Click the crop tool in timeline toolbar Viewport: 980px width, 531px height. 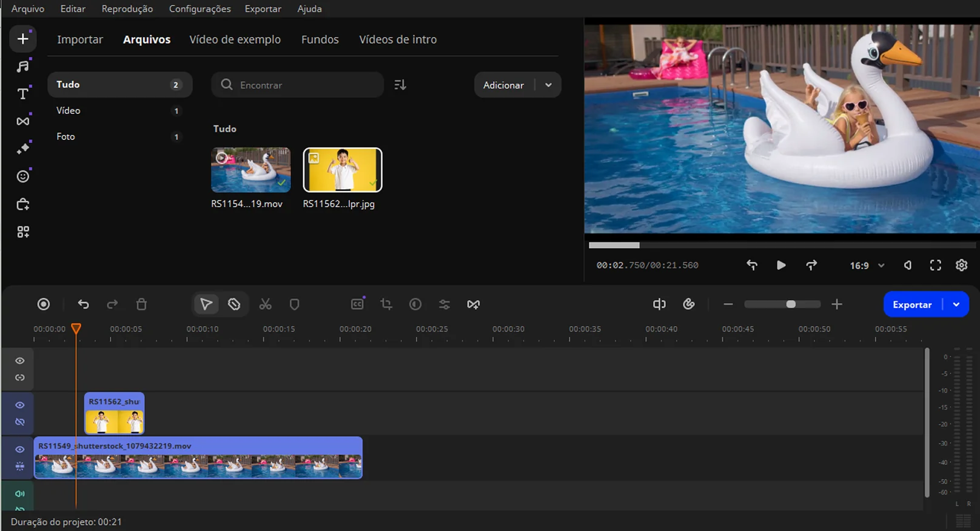(386, 304)
